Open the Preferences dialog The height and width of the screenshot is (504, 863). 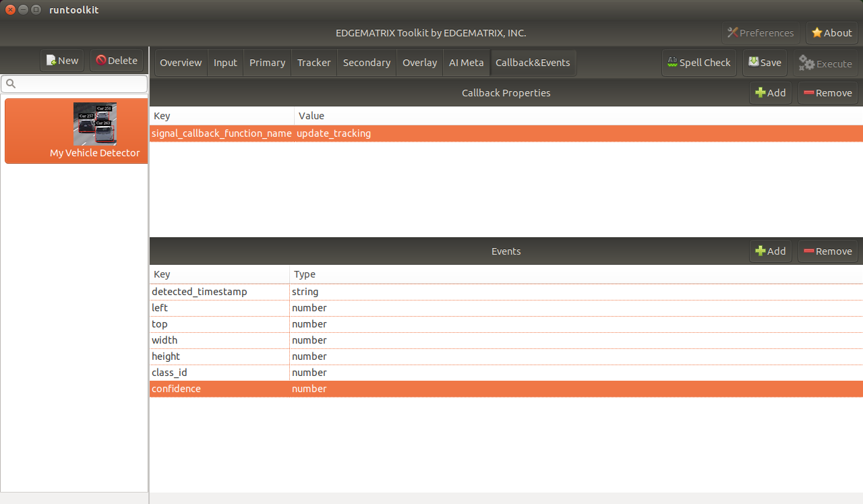[761, 33]
